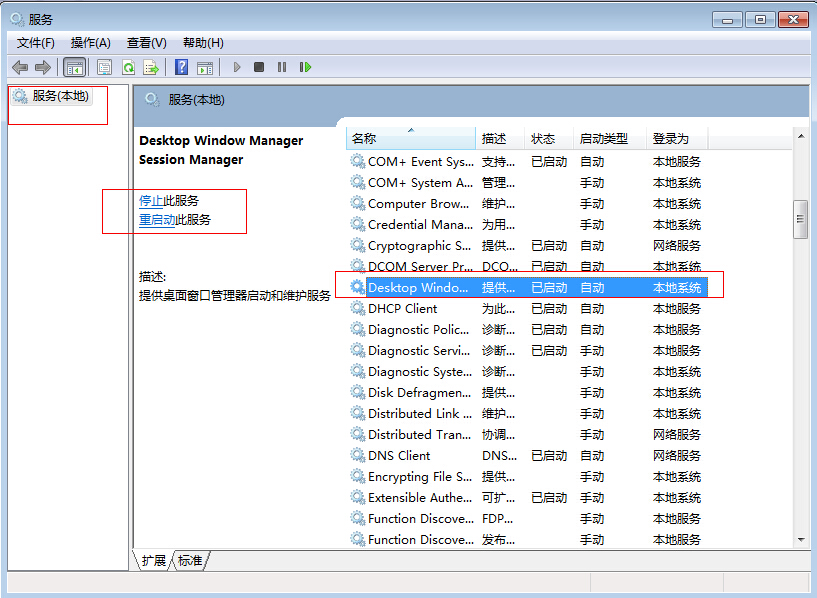
Task: Click the Pause Service toolbar icon
Action: coord(281,67)
